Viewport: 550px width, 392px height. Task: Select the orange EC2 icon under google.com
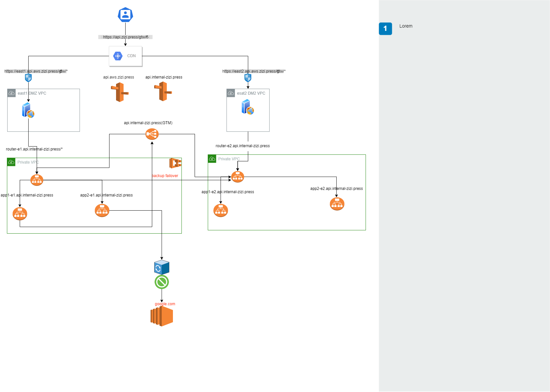pos(162,316)
